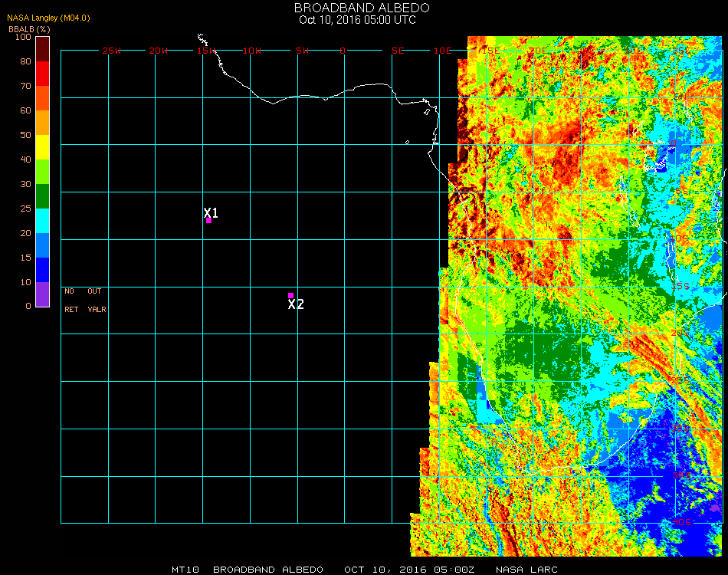Click 'NASA LARC' in the footer caption
This screenshot has width=728, height=575.
(x=526, y=570)
